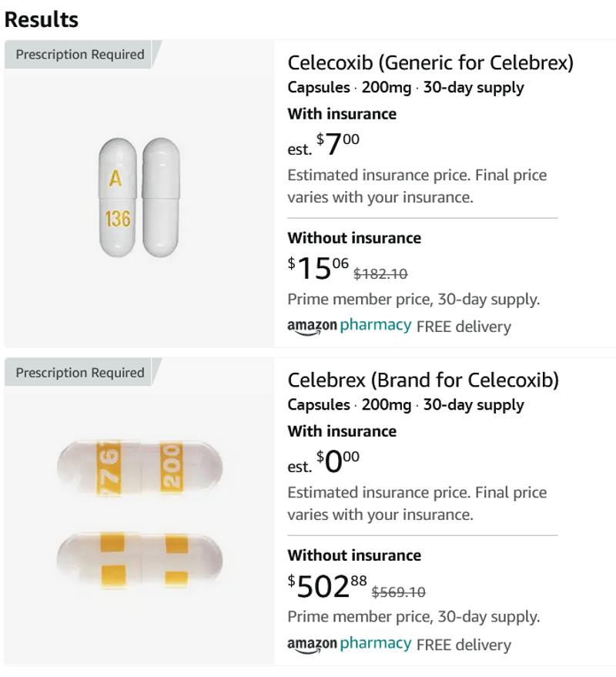616x677 pixels.
Task: Select the $502.88 without-insurance Prime price
Action: point(328,586)
